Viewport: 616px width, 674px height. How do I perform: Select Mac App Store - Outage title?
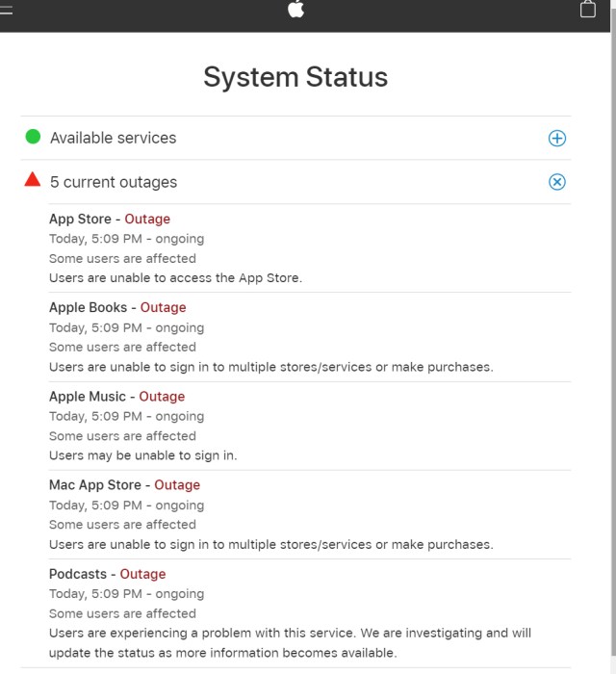click(x=124, y=485)
